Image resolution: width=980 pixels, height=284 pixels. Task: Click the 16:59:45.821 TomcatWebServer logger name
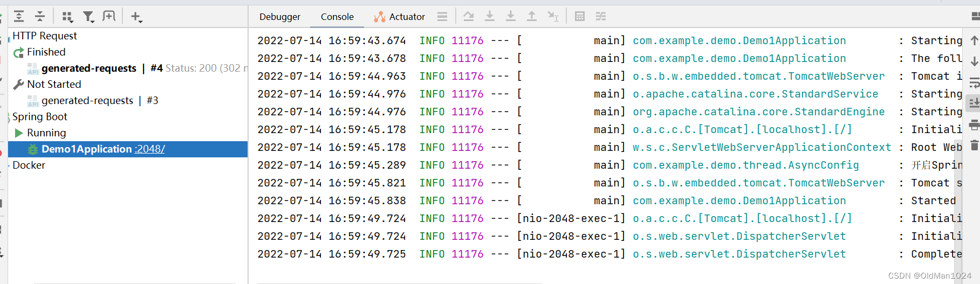point(759,183)
